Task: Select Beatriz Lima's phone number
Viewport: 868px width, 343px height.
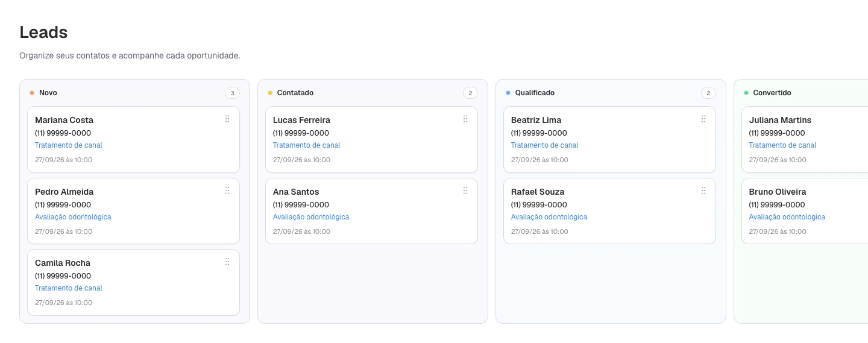Action: pyautogui.click(x=539, y=133)
